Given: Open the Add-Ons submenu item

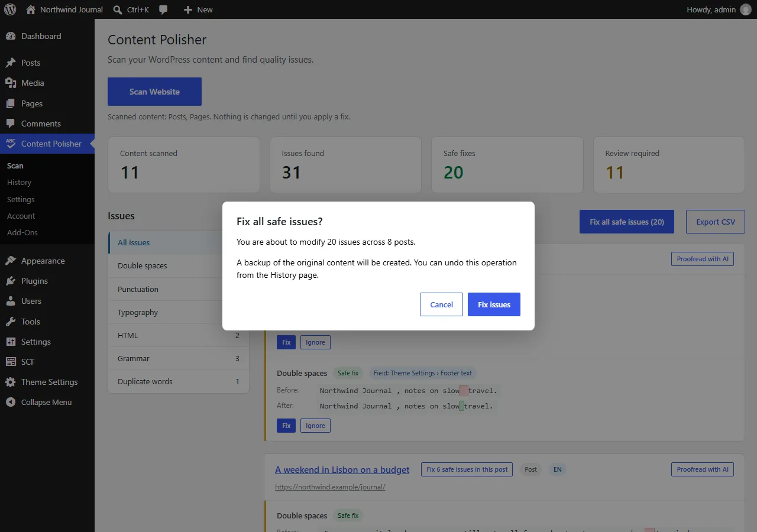Looking at the screenshot, I should pos(22,232).
